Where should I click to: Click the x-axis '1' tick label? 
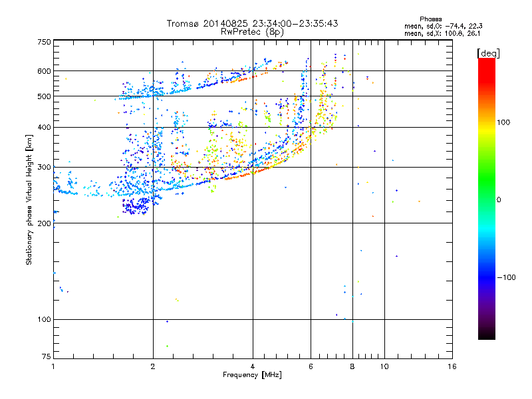(53, 366)
